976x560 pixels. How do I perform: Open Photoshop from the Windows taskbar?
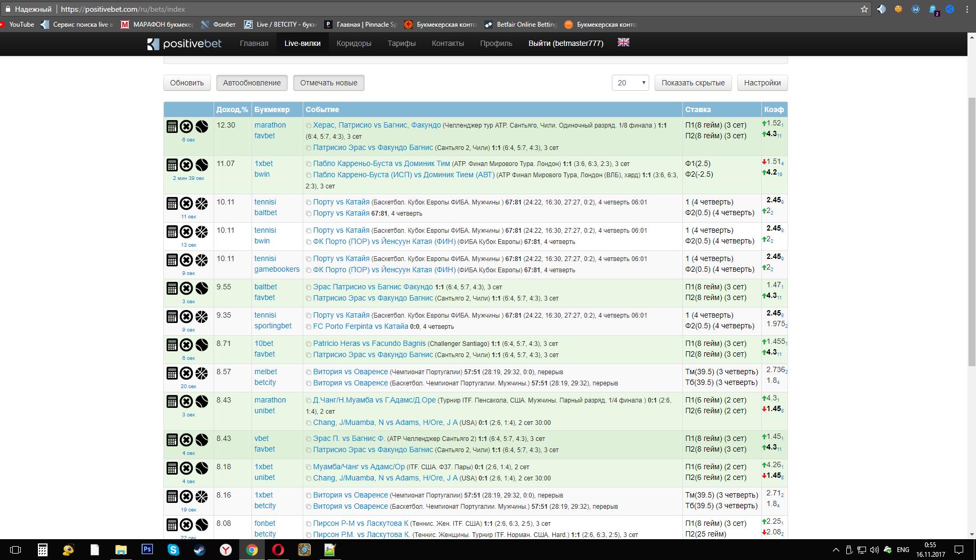tap(147, 549)
